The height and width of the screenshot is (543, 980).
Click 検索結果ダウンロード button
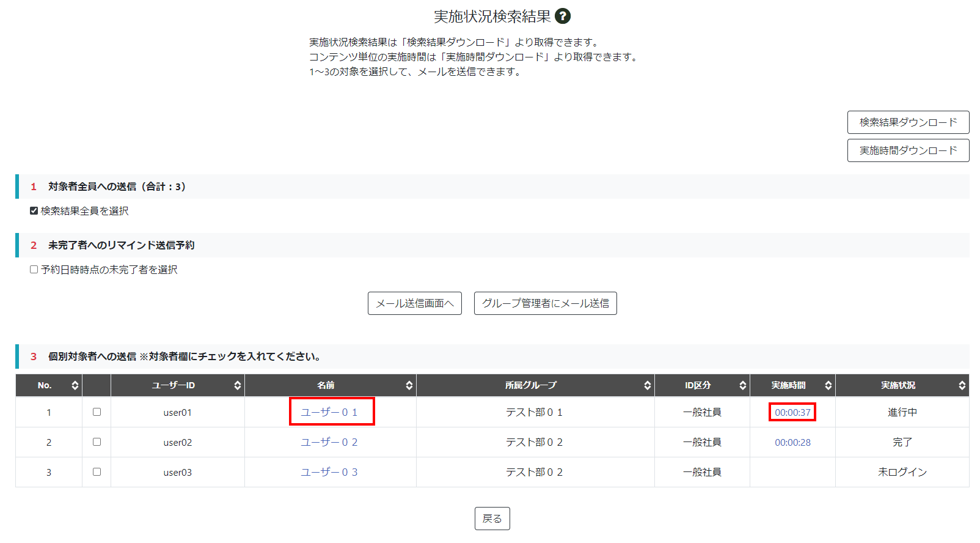[x=908, y=122]
